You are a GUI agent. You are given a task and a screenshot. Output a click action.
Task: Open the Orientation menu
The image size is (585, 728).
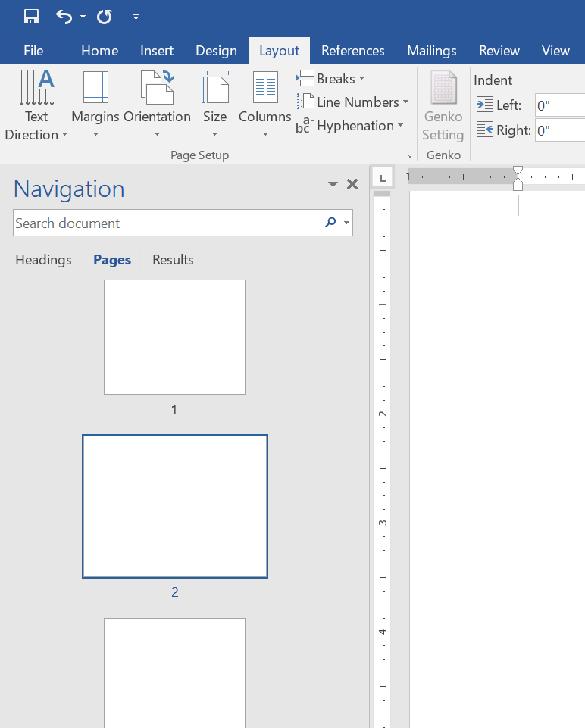[157, 106]
